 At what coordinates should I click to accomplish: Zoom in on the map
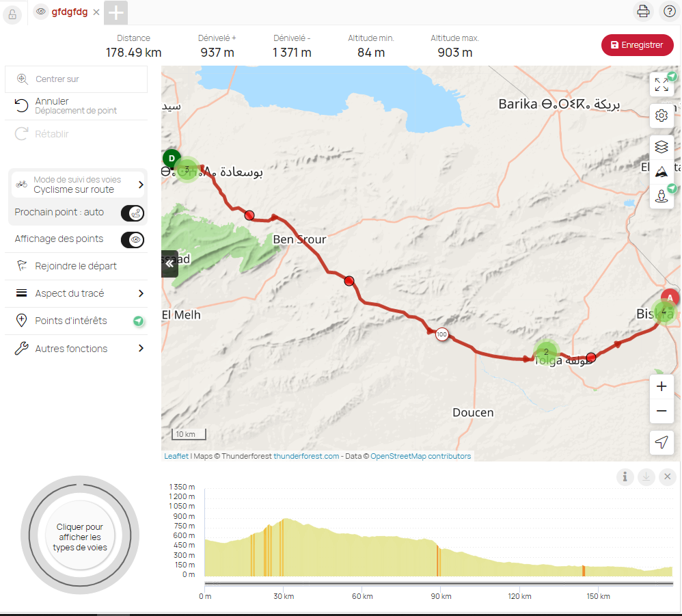(661, 387)
